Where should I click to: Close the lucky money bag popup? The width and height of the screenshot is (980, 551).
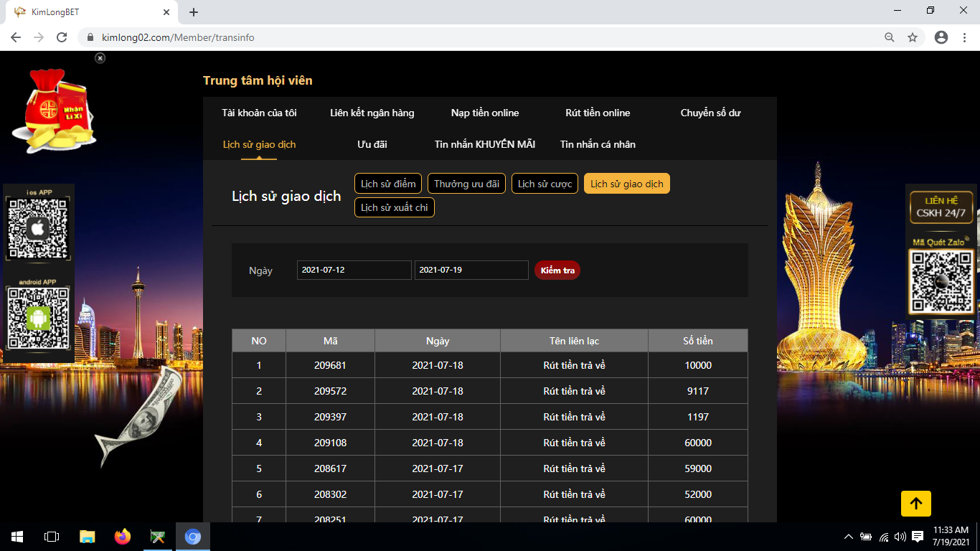100,58
